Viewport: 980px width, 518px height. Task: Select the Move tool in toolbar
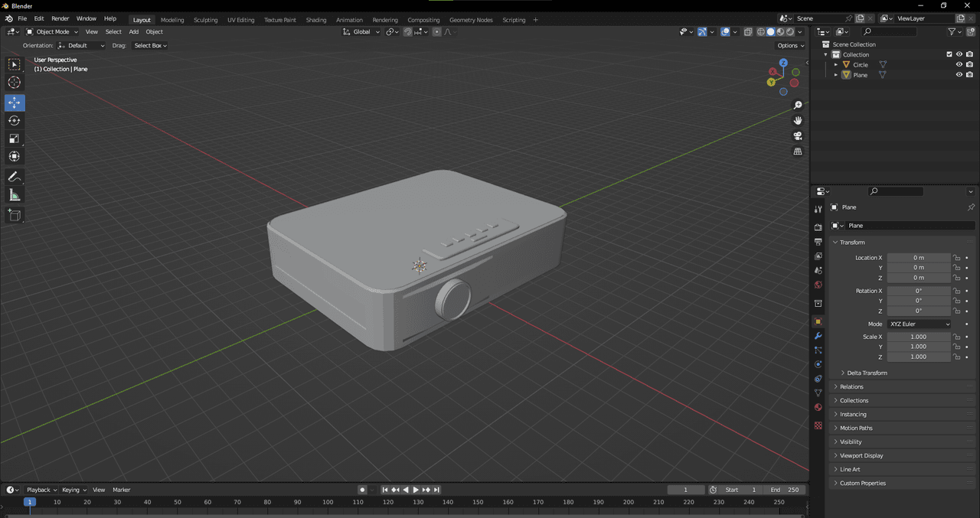[15, 103]
